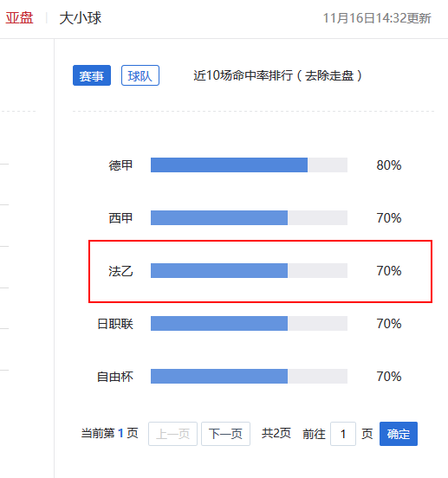Click the 德甲 league label
This screenshot has width=448, height=478.
tap(120, 165)
